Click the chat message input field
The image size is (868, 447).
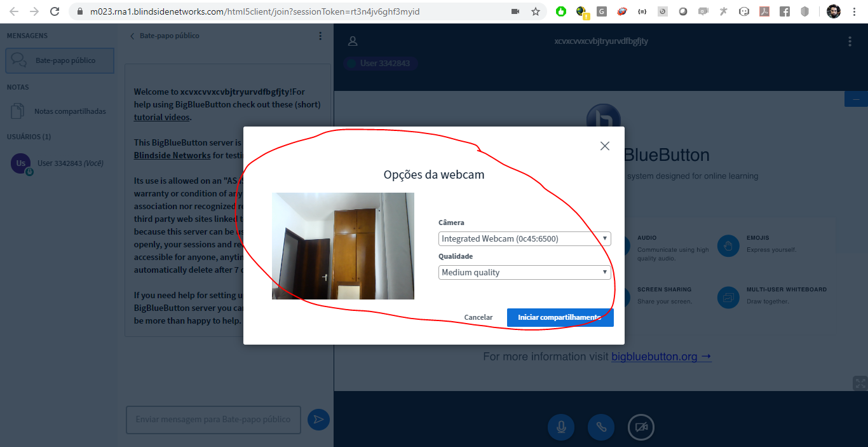click(x=213, y=420)
